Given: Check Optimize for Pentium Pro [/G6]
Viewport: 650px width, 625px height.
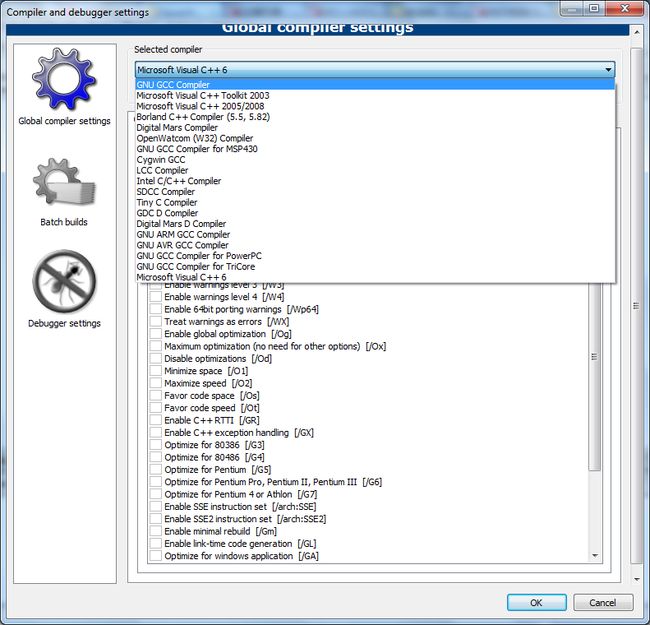Looking at the screenshot, I should click(156, 482).
